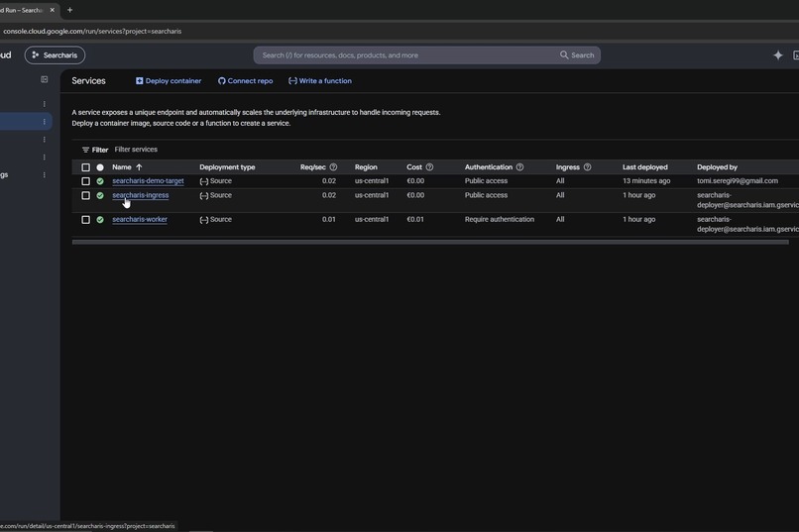
Task: Open the searcharis-demo-target service link
Action: 148,180
